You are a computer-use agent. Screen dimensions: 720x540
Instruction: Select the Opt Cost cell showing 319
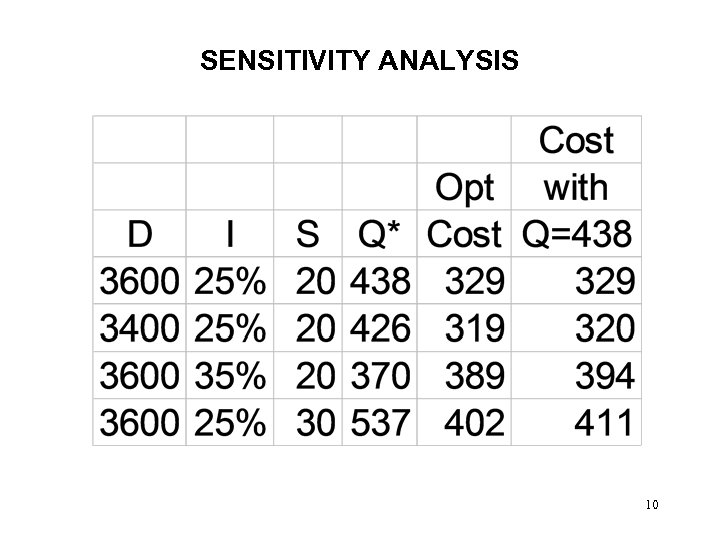pos(475,329)
